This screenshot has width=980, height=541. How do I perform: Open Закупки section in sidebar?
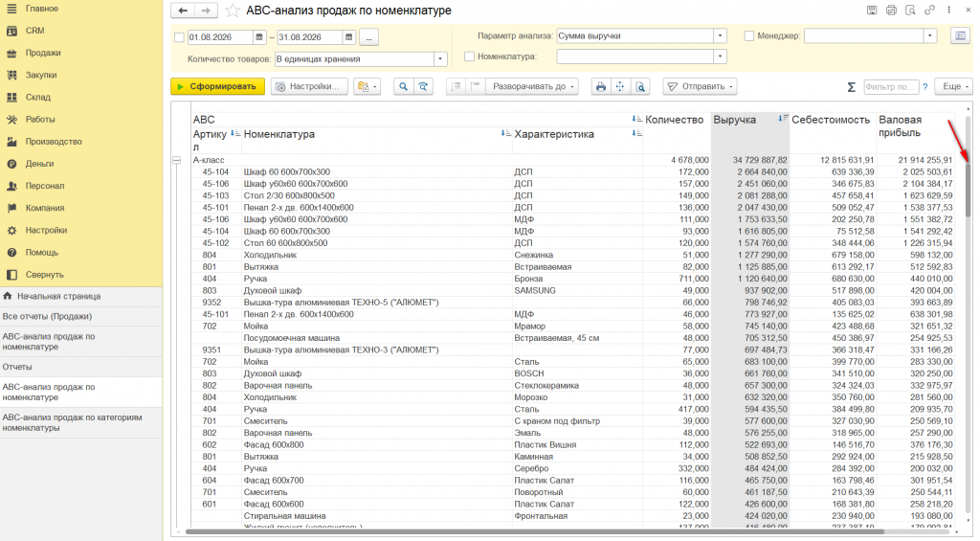click(40, 75)
